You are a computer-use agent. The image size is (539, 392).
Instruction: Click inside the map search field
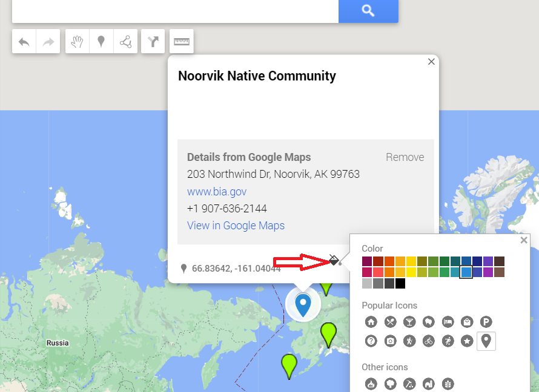[x=174, y=11]
